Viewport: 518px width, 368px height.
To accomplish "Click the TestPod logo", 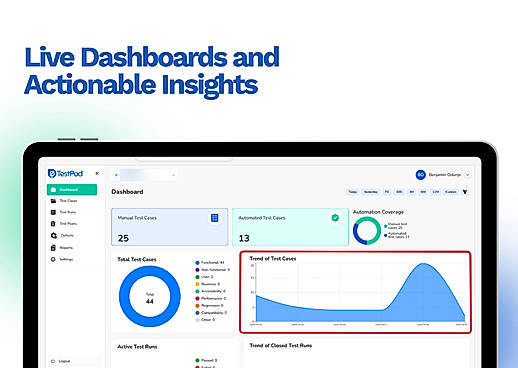I will click(x=65, y=173).
